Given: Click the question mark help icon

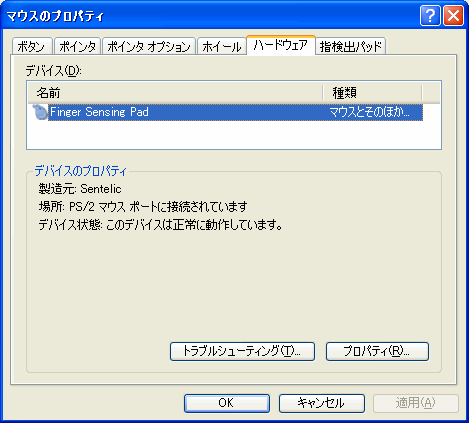Looking at the screenshot, I should coord(430,15).
